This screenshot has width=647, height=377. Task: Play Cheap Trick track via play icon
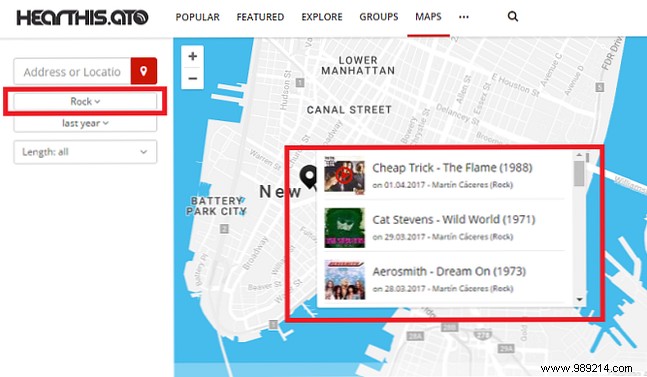point(344,176)
